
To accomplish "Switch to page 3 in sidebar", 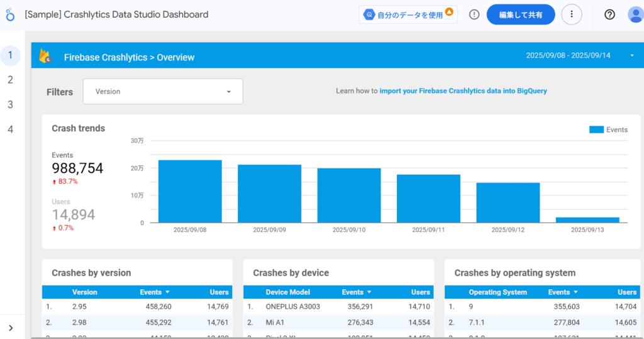I will (10, 104).
